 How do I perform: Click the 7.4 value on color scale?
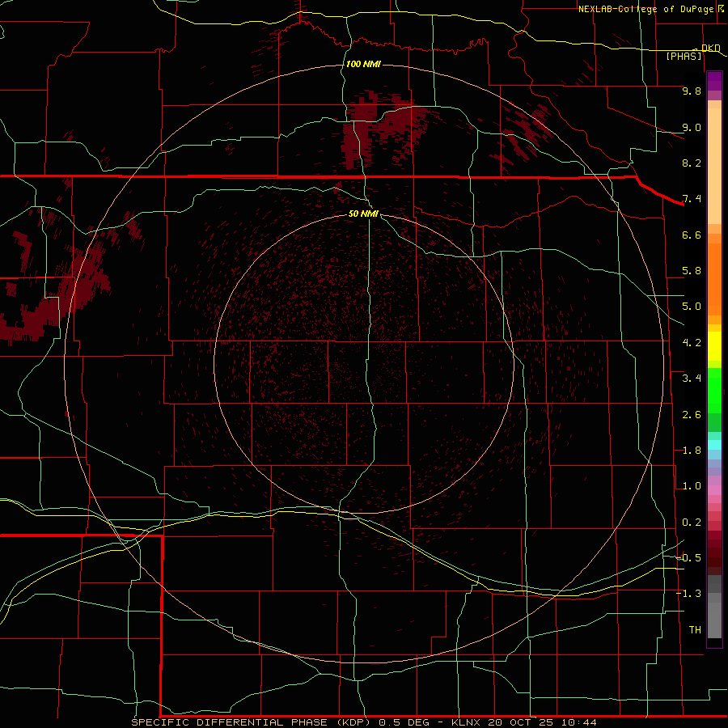pos(692,199)
